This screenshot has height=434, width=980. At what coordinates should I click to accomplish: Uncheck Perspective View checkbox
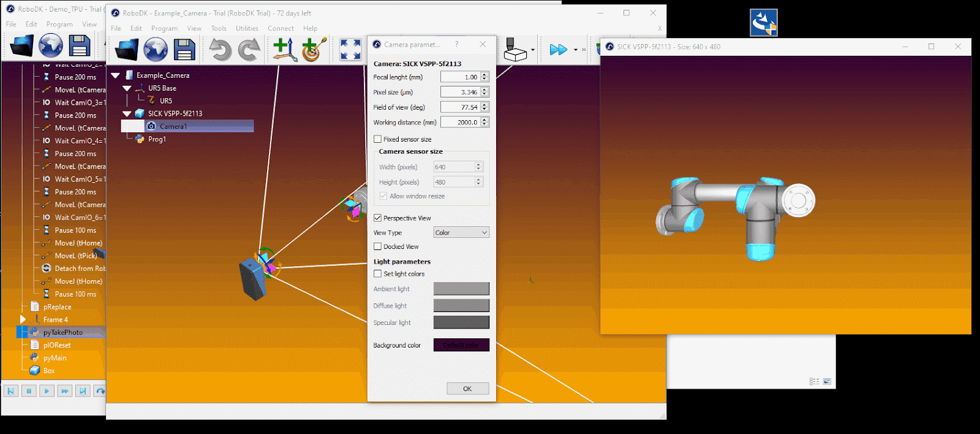[x=377, y=218]
